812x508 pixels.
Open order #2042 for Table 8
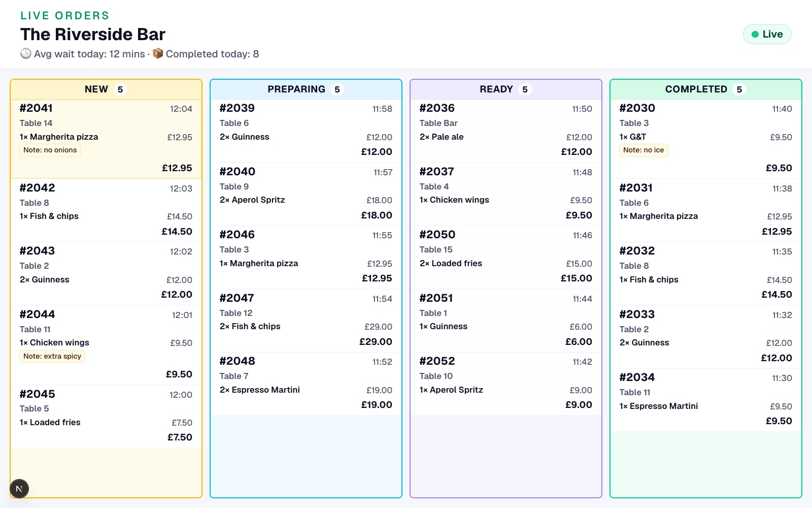pos(106,210)
